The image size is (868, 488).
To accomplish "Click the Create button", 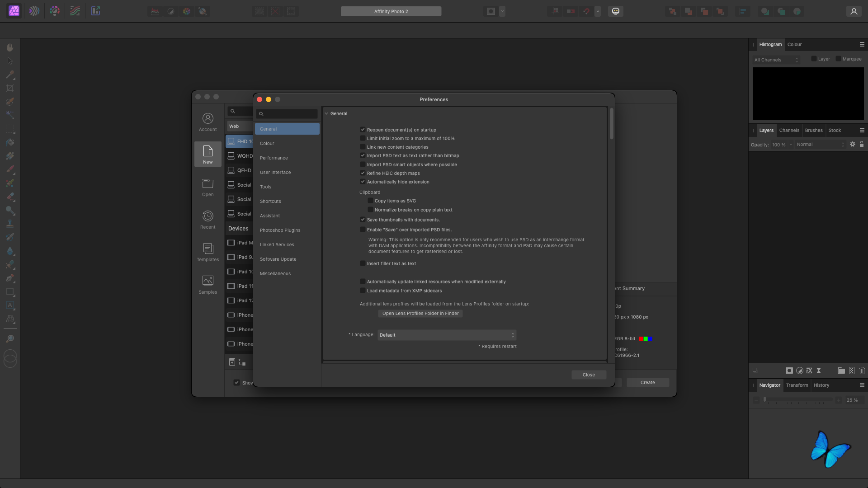I will pyautogui.click(x=647, y=382).
